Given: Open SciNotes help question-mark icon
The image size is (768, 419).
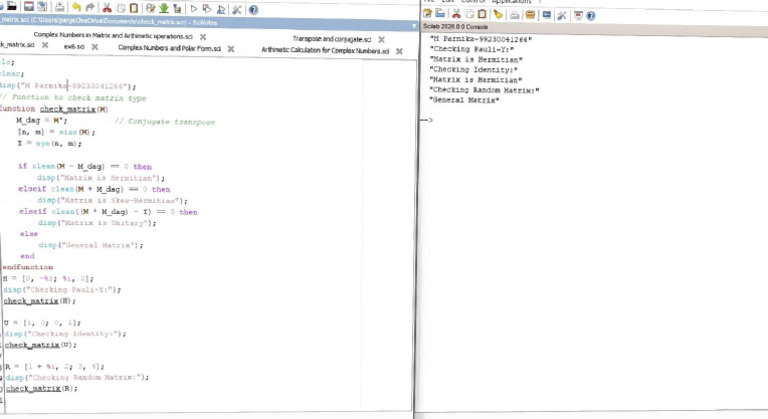Looking at the screenshot, I should (x=253, y=9).
